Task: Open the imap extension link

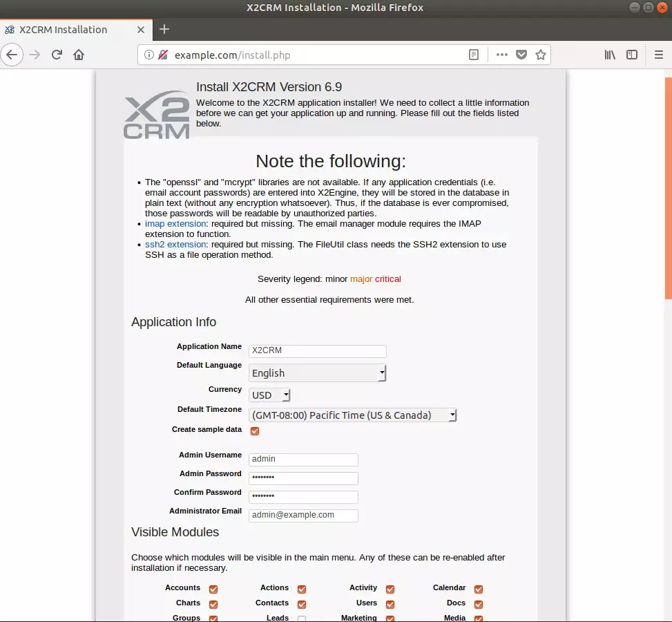Action: (175, 223)
